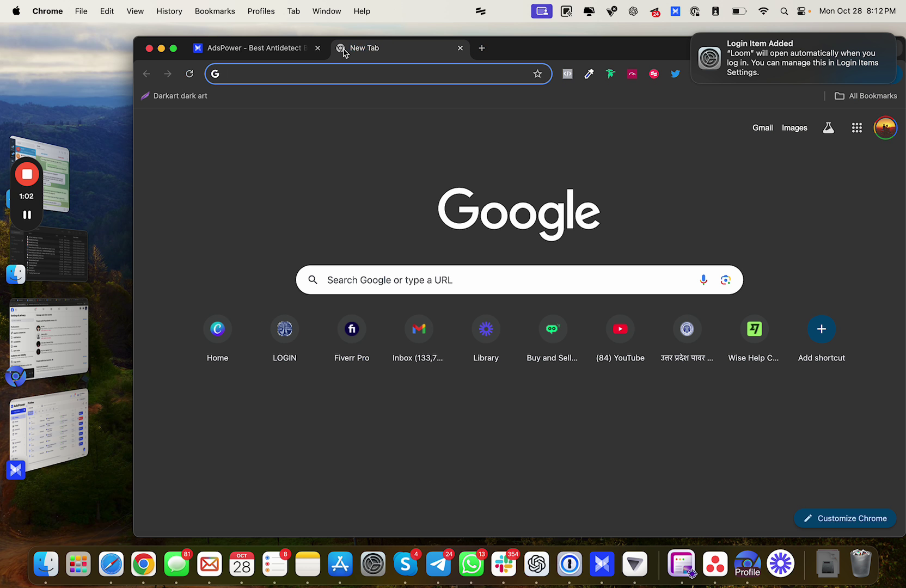Open the Login Item Added notification

point(793,58)
